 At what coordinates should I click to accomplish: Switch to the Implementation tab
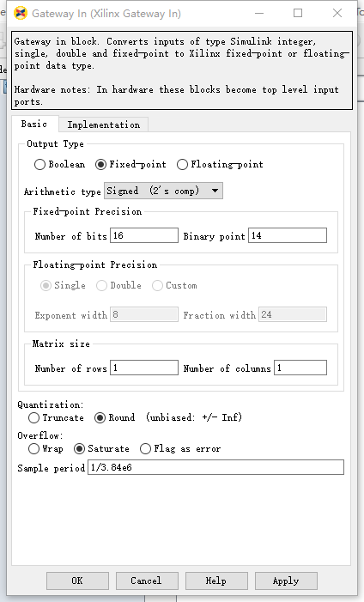click(103, 125)
